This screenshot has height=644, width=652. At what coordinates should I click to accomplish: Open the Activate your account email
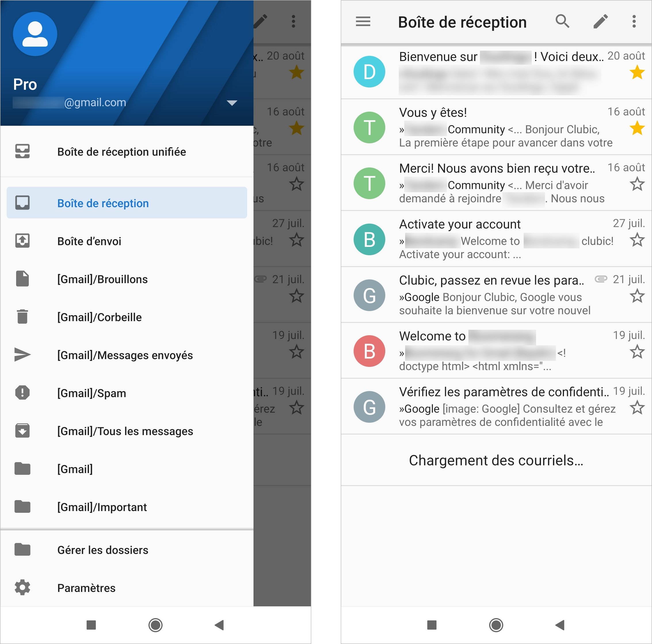(496, 239)
